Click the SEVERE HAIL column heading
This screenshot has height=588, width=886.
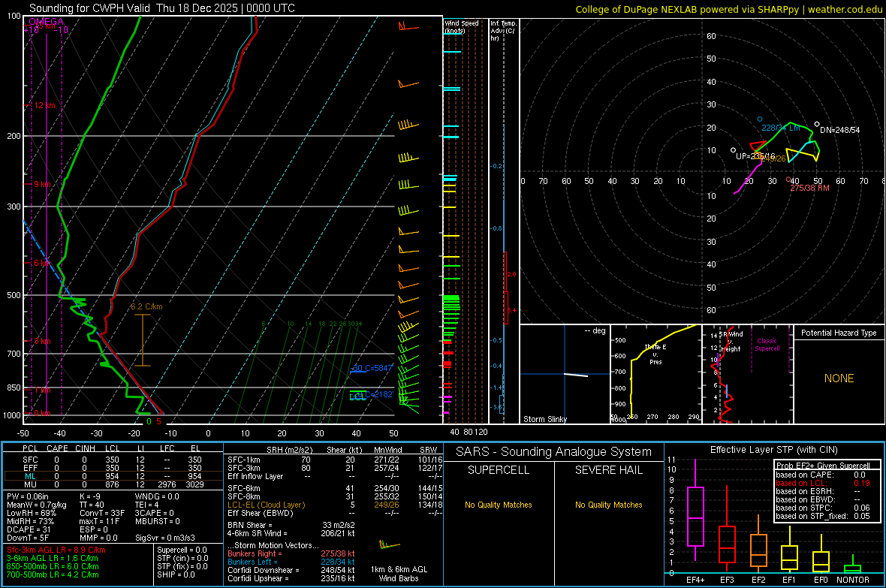click(608, 470)
